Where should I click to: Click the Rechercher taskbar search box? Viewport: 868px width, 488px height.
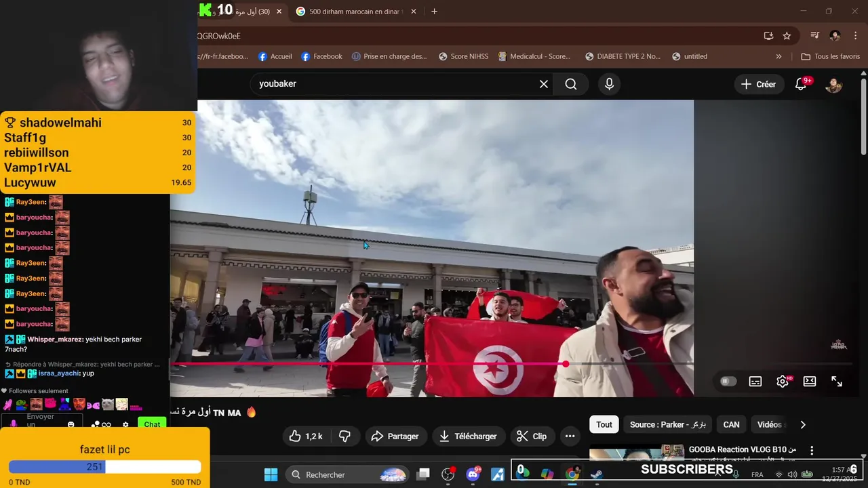pyautogui.click(x=347, y=474)
